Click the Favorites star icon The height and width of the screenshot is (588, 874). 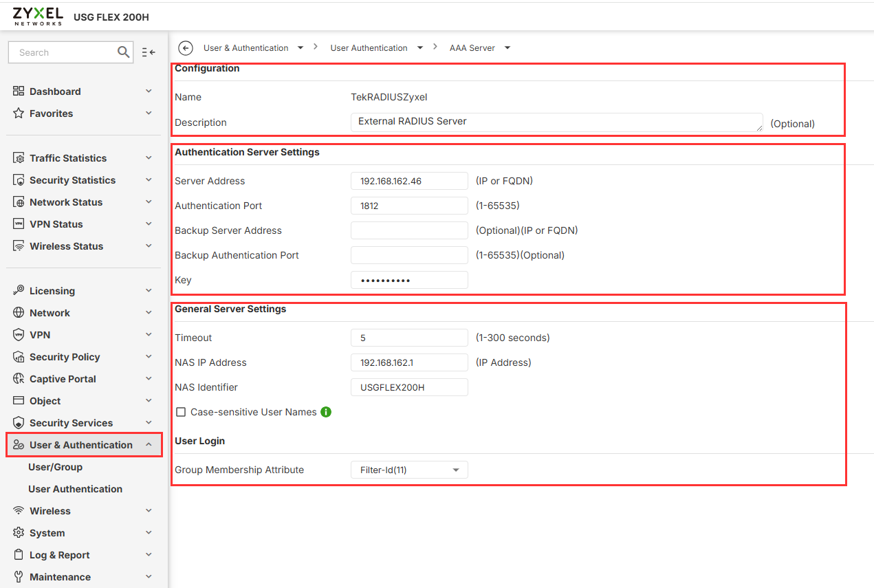click(x=19, y=113)
